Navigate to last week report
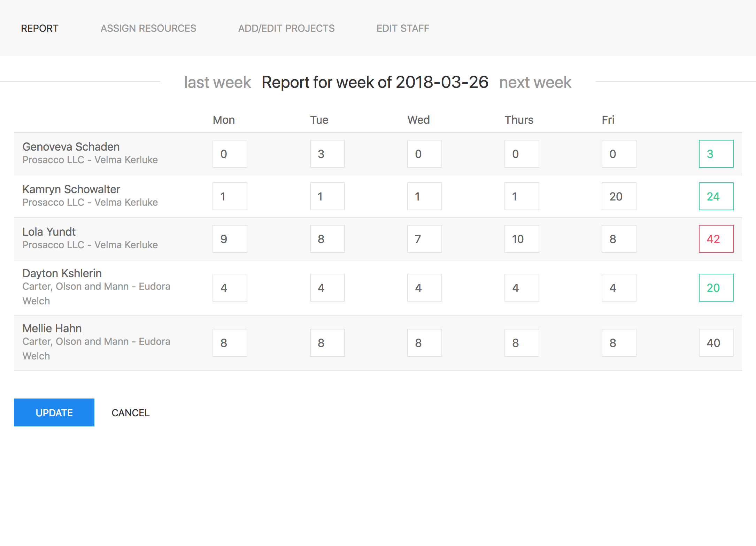 [x=217, y=82]
